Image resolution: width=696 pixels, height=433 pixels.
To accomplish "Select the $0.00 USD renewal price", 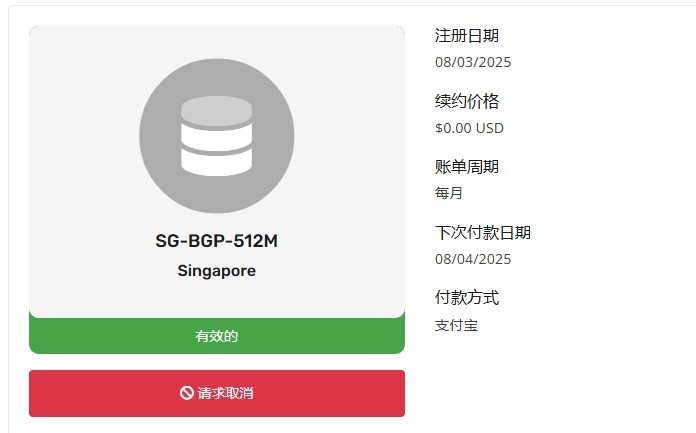I will [469, 128].
